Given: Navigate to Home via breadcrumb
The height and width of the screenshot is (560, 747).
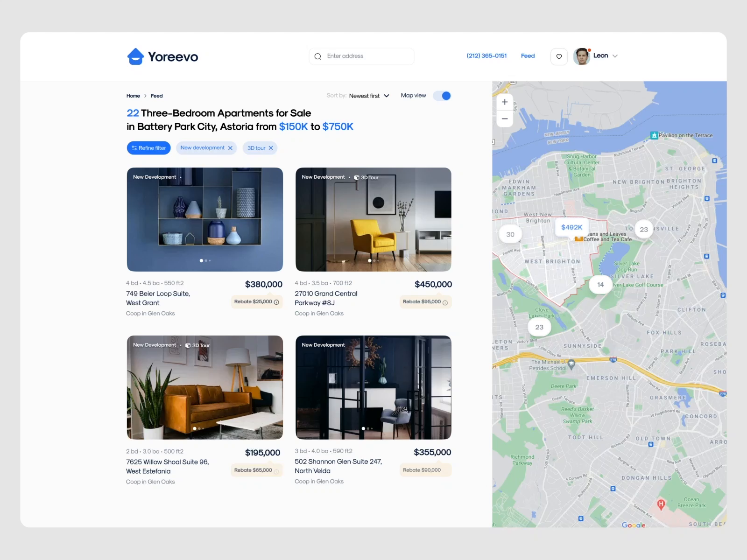Looking at the screenshot, I should pyautogui.click(x=133, y=96).
